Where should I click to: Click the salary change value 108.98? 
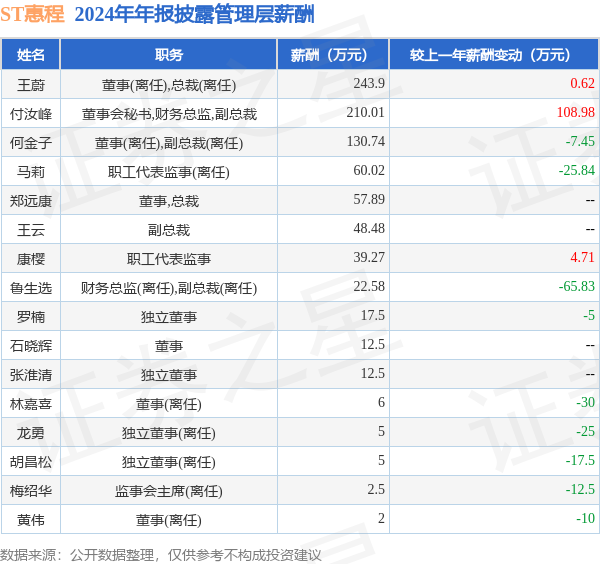(x=576, y=112)
